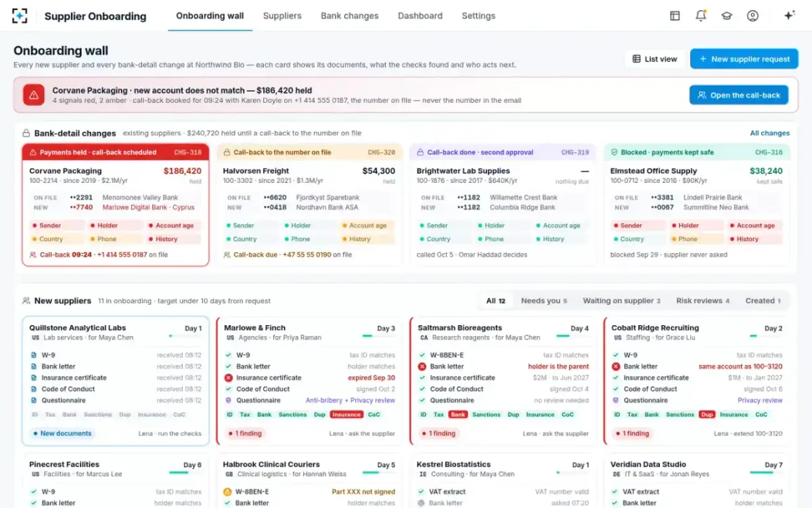
Task: Click Halbrook Clinical Couriers Day 5 progress bar
Action: pyautogui.click(x=378, y=472)
